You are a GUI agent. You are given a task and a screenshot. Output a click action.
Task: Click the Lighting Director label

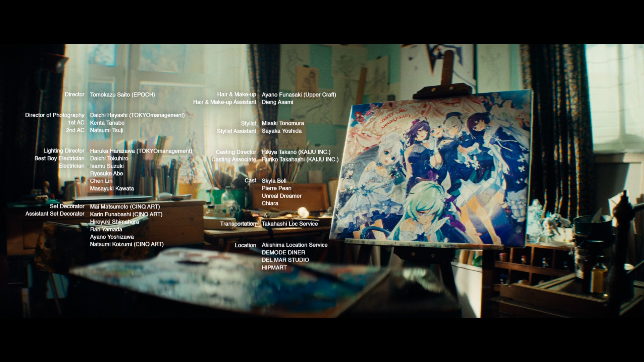click(64, 151)
